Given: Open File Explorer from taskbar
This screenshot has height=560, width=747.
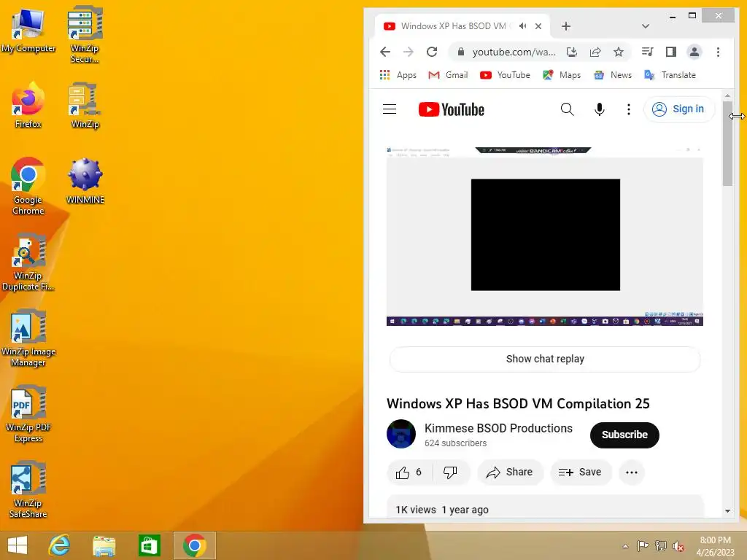Looking at the screenshot, I should coord(104,545).
